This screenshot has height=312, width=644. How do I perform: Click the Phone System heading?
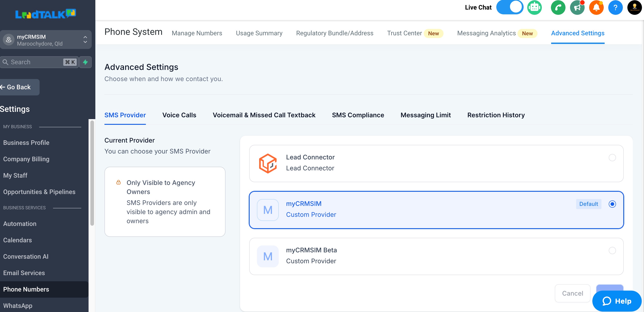click(133, 32)
